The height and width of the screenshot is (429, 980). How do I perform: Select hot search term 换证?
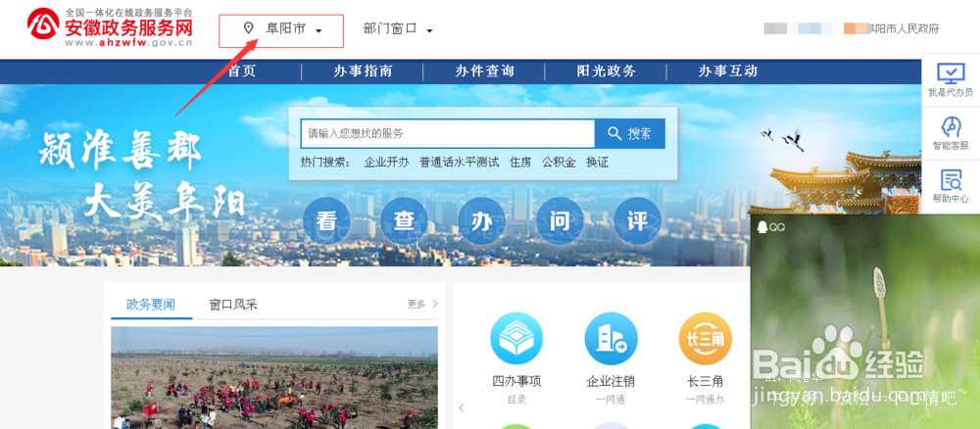(x=597, y=163)
